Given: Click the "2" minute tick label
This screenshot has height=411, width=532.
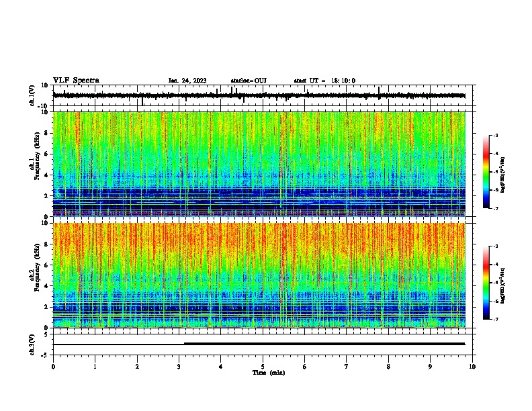Looking at the screenshot, I should pos(137,367).
